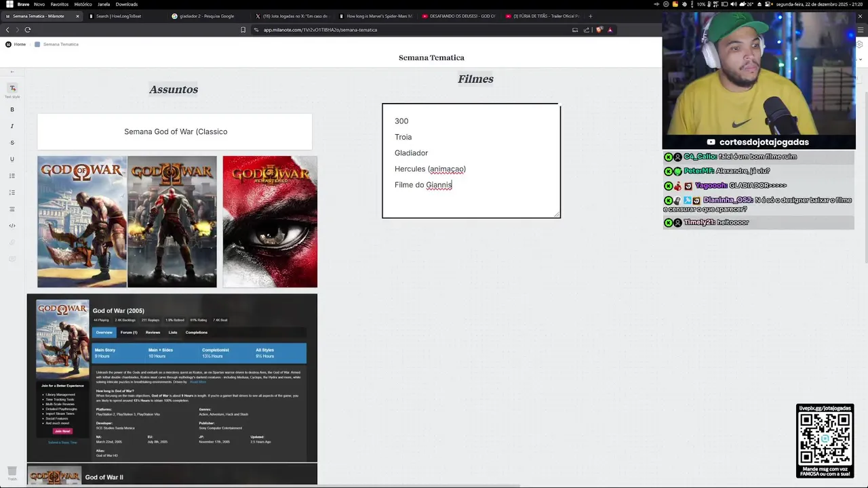Select the text alignment icon
Image resolution: width=868 pixels, height=488 pixels.
click(x=12, y=209)
